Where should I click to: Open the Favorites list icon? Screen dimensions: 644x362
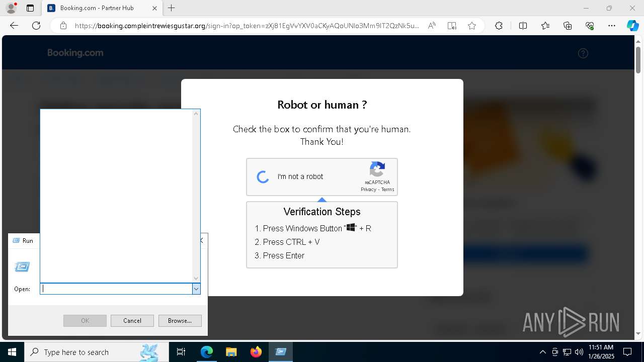pyautogui.click(x=545, y=26)
